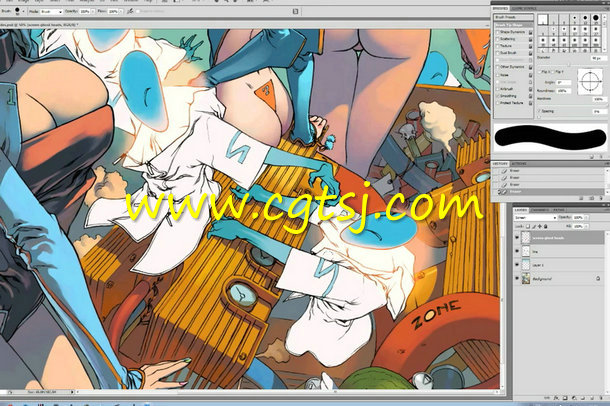Select the first Eraser history state
The image size is (610, 406).
pos(548,171)
